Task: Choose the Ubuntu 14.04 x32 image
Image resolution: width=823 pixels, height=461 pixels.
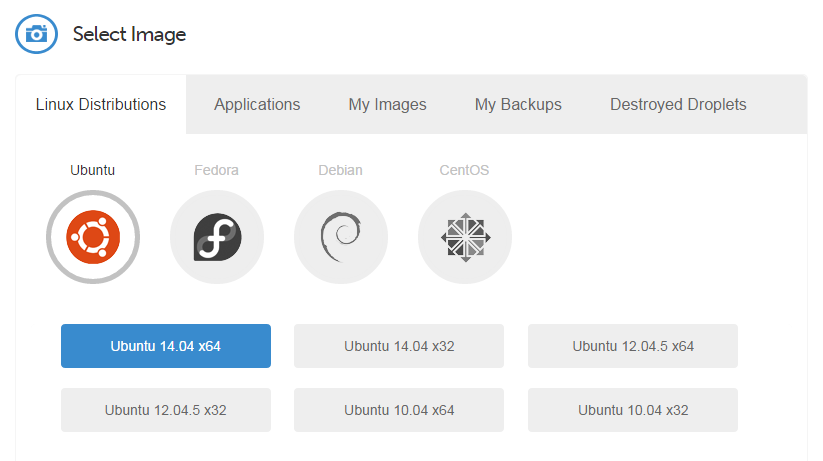Action: (399, 346)
